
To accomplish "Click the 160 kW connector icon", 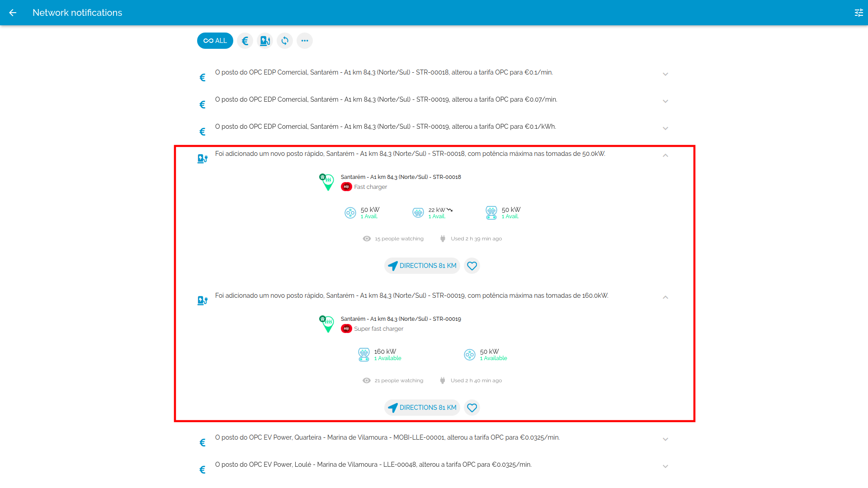I will coord(364,355).
